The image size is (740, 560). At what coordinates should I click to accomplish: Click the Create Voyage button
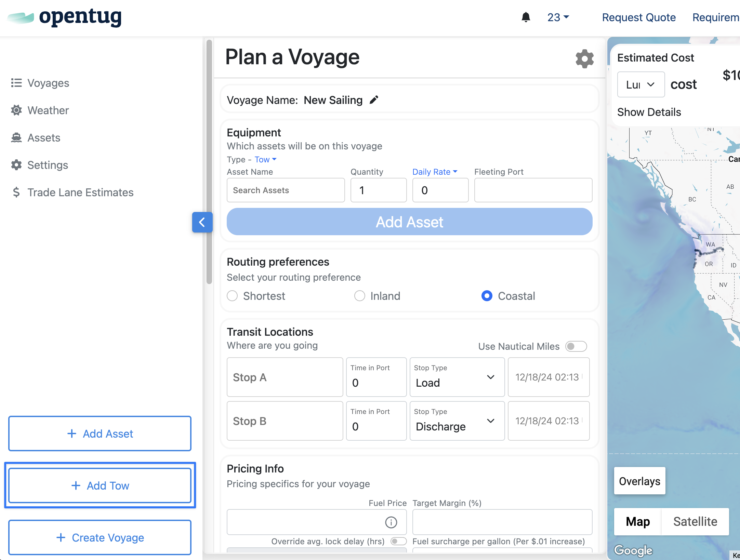point(100,537)
